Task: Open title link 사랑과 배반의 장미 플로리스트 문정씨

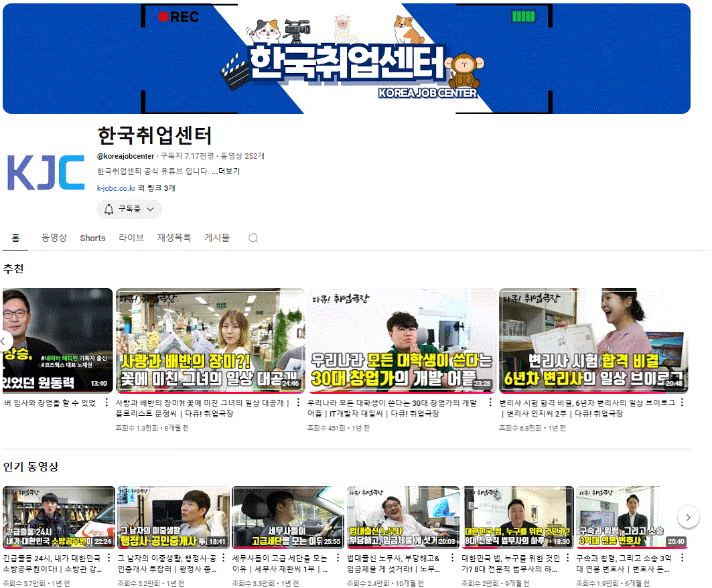Action: click(x=202, y=409)
